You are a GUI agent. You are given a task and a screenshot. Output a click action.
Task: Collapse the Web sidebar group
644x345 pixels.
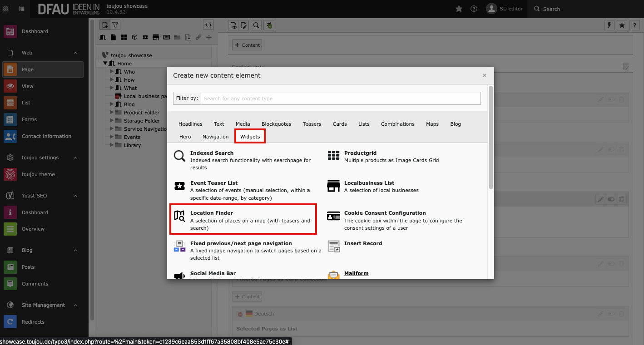tap(75, 53)
